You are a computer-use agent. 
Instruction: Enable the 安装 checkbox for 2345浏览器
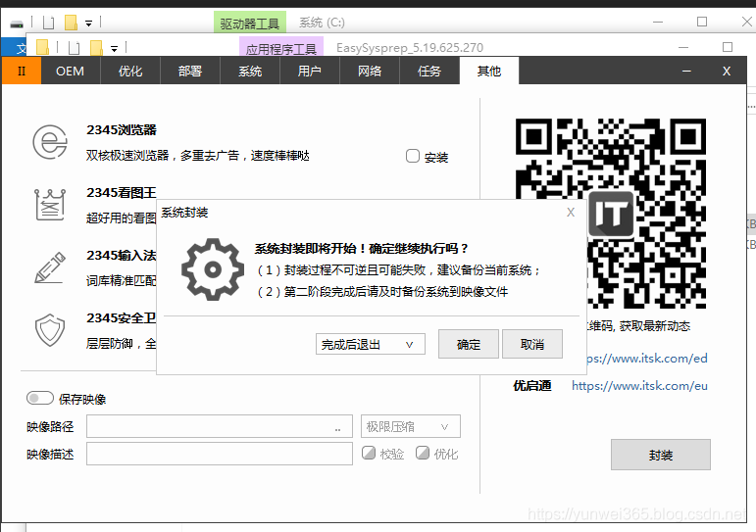click(413, 156)
